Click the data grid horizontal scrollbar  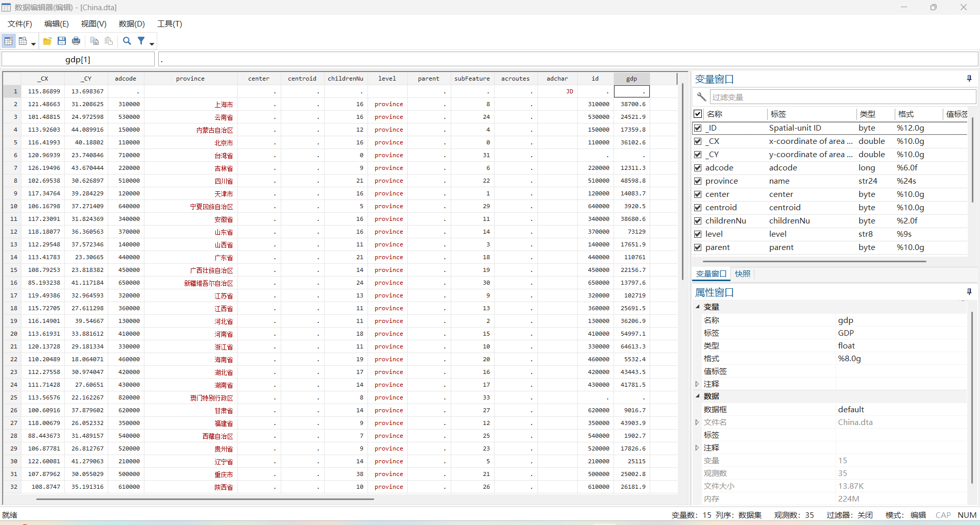(x=205, y=499)
